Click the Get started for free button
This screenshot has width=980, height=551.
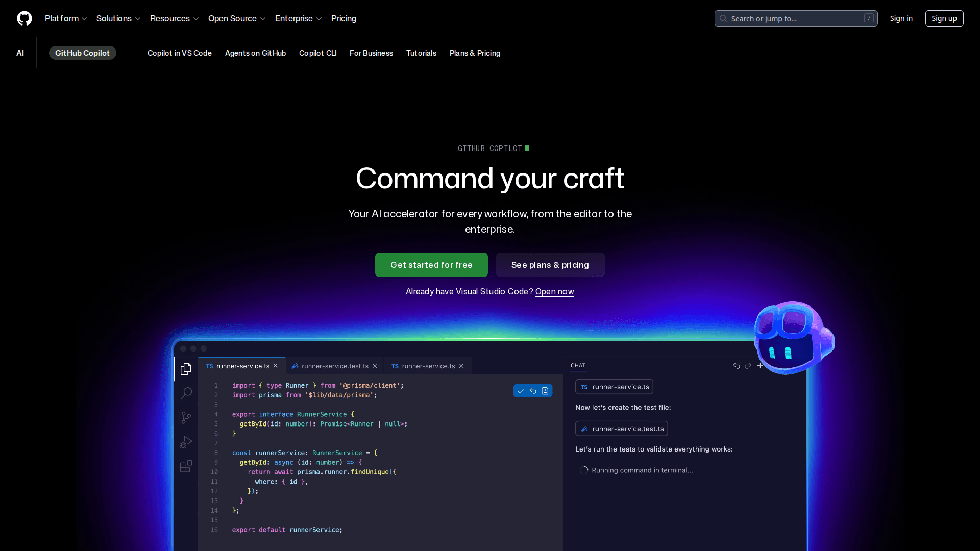click(431, 265)
